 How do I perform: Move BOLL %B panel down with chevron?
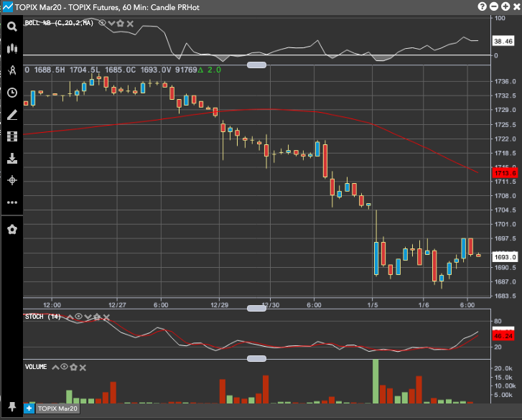pos(111,23)
